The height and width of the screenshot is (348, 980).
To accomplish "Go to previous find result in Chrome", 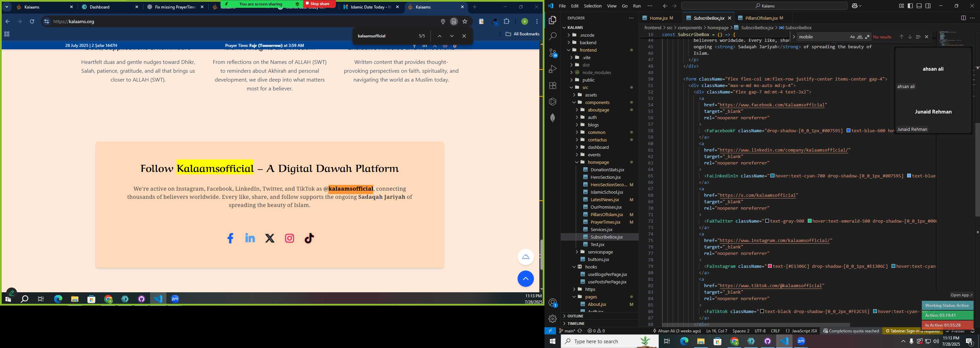I will [439, 36].
